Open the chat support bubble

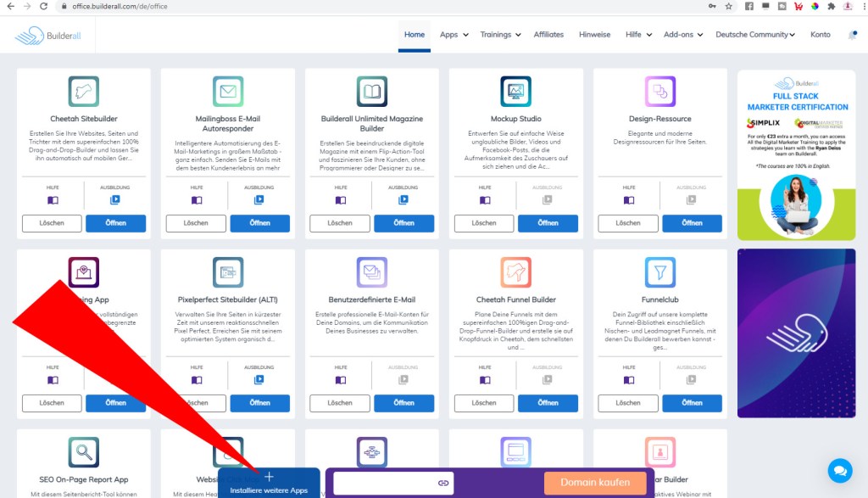coord(840,470)
